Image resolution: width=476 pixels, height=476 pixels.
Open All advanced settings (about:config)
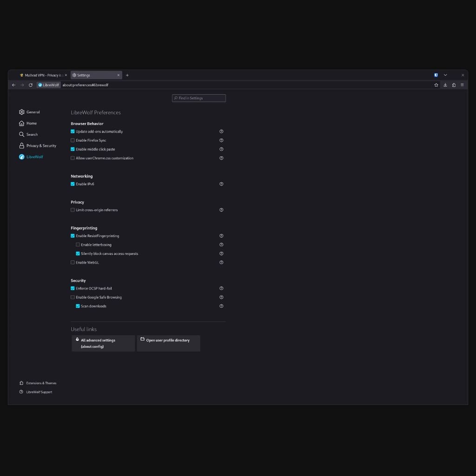(x=103, y=344)
